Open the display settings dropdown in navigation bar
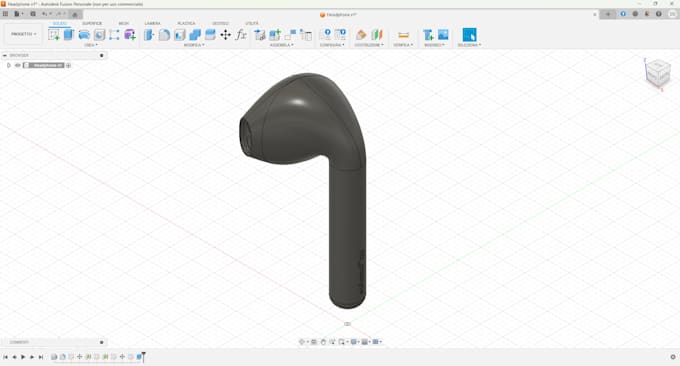Screen dimensions: 680x366 tap(355, 342)
